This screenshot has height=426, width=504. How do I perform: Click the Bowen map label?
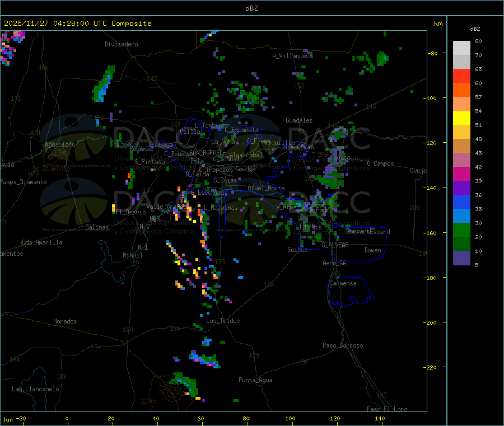373,250
